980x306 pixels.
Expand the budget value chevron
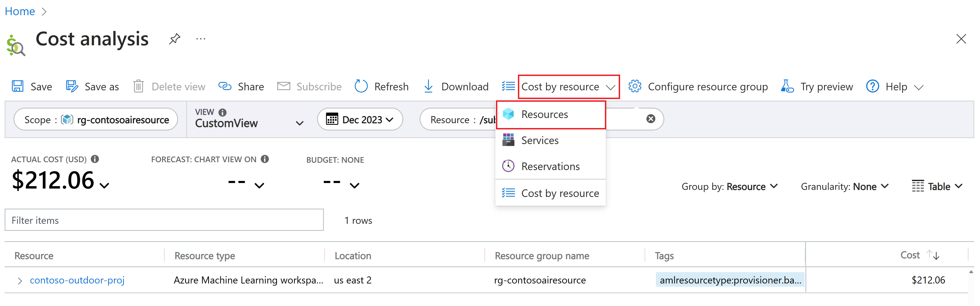click(354, 185)
